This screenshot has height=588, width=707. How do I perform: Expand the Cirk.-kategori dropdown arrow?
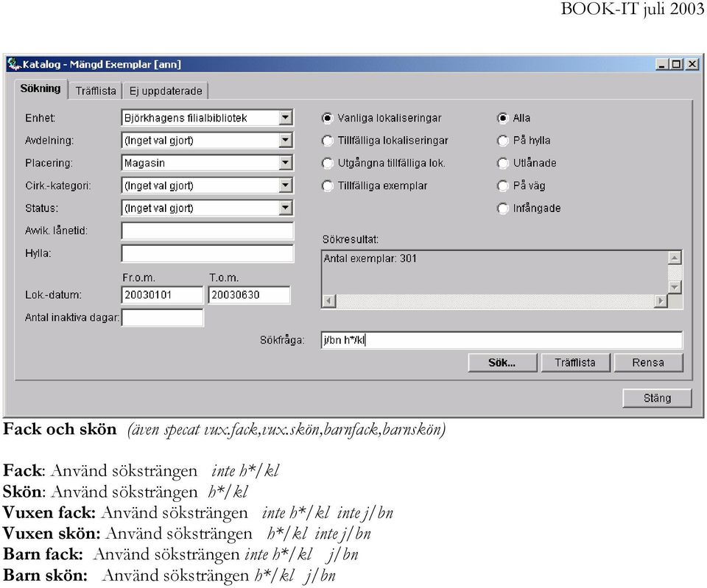[x=285, y=185]
